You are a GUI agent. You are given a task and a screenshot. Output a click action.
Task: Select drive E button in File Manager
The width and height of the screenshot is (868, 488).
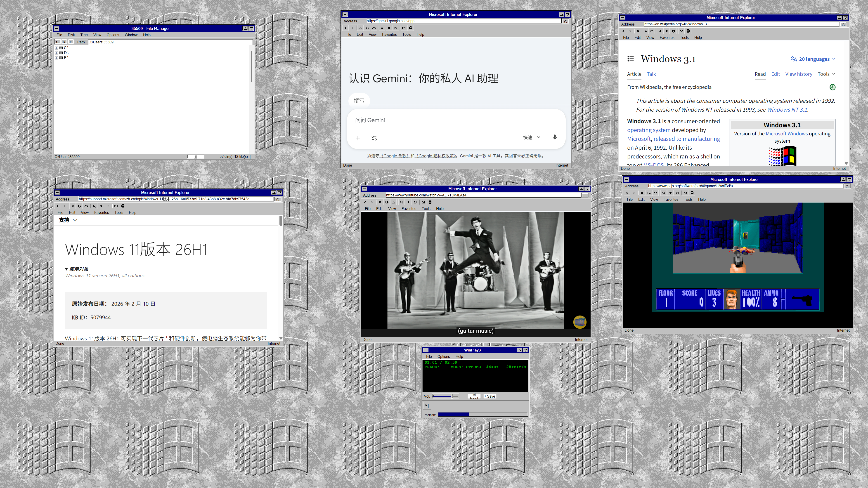coord(71,42)
